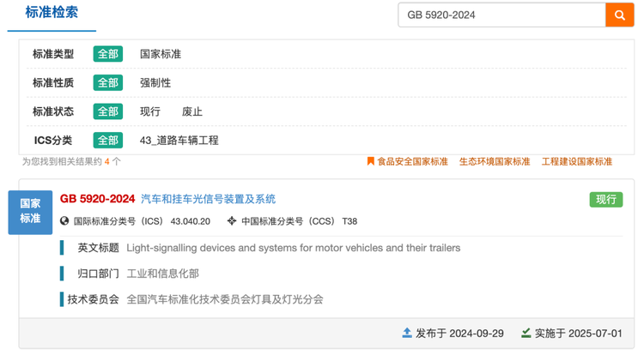
Task: Filter by 43_道路车辆工程 ICS category
Action: [179, 140]
